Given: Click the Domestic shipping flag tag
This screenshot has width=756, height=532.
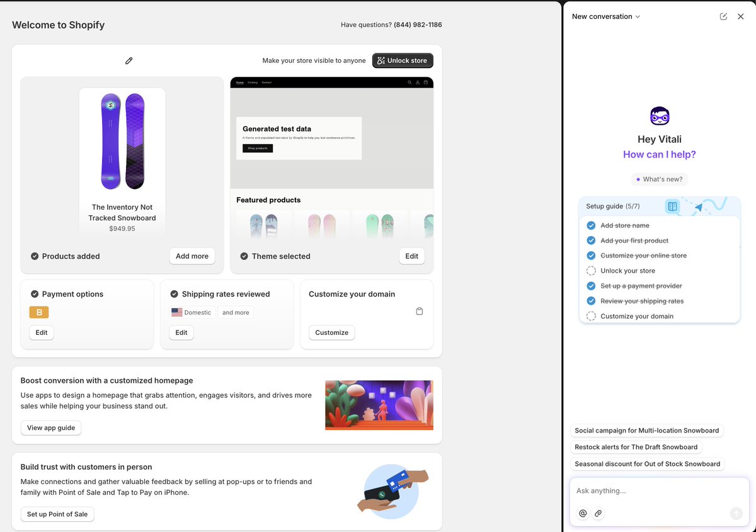Looking at the screenshot, I should coord(192,312).
